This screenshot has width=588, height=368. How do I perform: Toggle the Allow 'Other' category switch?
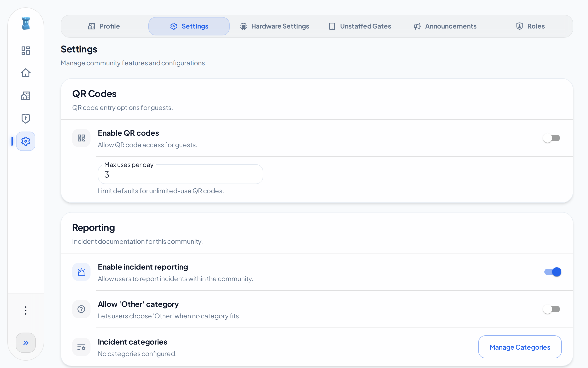[x=551, y=309]
